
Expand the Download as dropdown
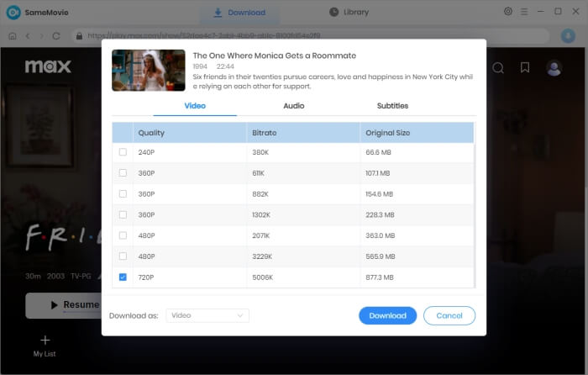pyautogui.click(x=207, y=315)
